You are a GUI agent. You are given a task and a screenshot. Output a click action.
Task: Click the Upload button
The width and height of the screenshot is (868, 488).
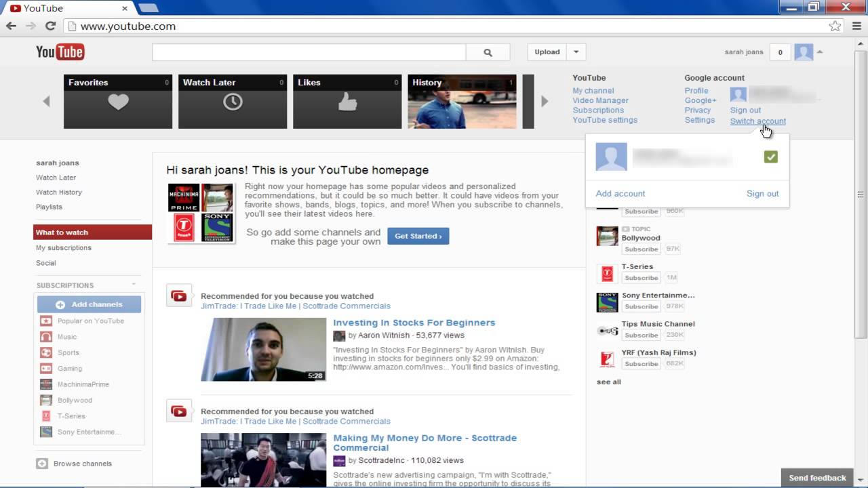pyautogui.click(x=547, y=52)
